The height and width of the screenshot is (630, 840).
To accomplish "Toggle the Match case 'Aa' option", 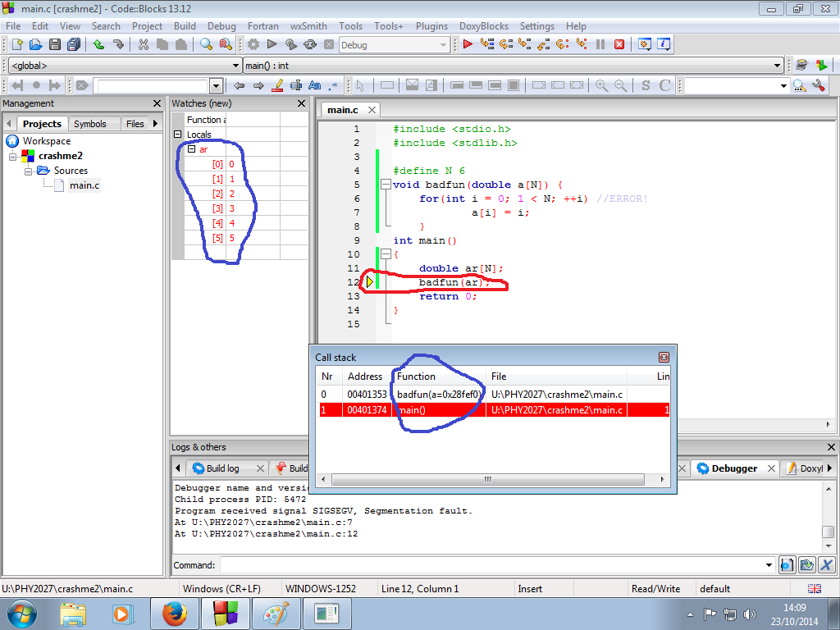I will [x=315, y=85].
